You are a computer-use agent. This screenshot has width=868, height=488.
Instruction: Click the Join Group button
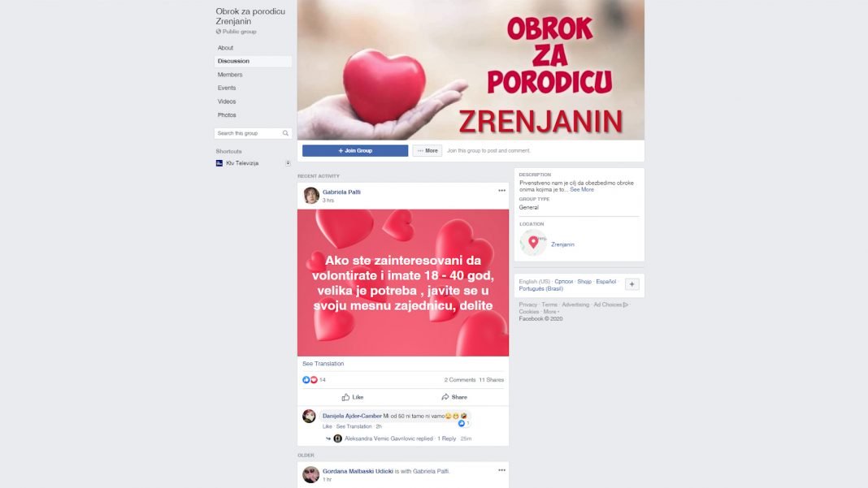(x=355, y=150)
